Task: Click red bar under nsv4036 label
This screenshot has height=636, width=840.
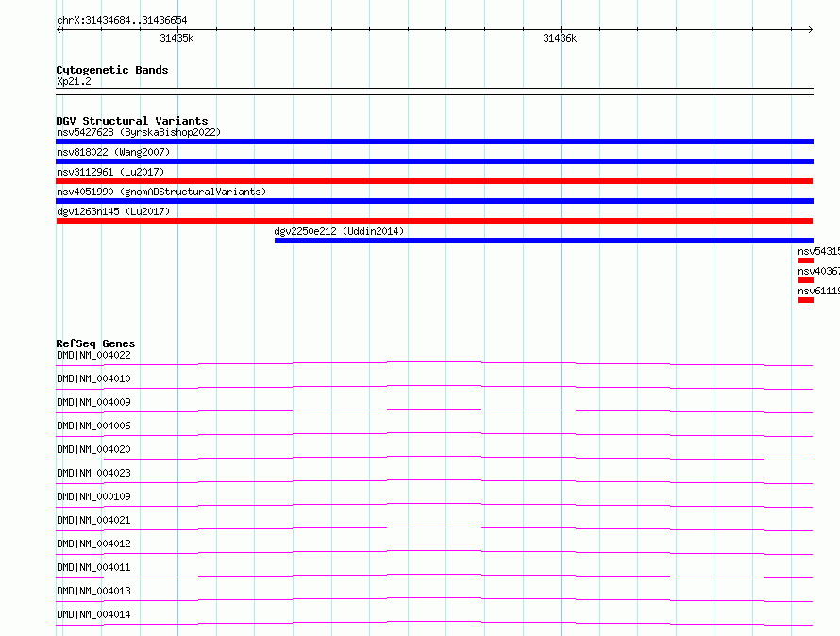Action: 806,280
